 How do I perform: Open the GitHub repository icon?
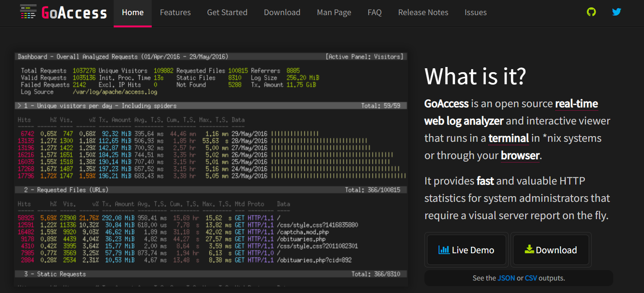click(x=591, y=12)
